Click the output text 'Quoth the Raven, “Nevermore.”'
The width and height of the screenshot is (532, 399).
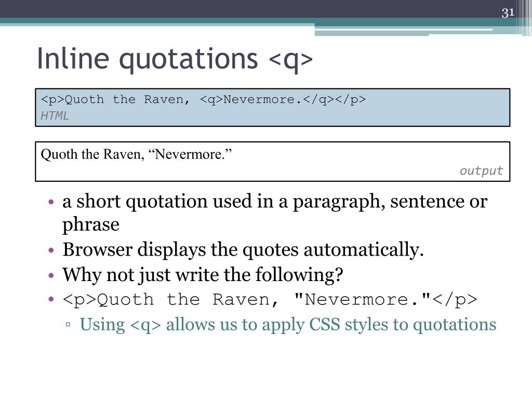pyautogui.click(x=136, y=154)
